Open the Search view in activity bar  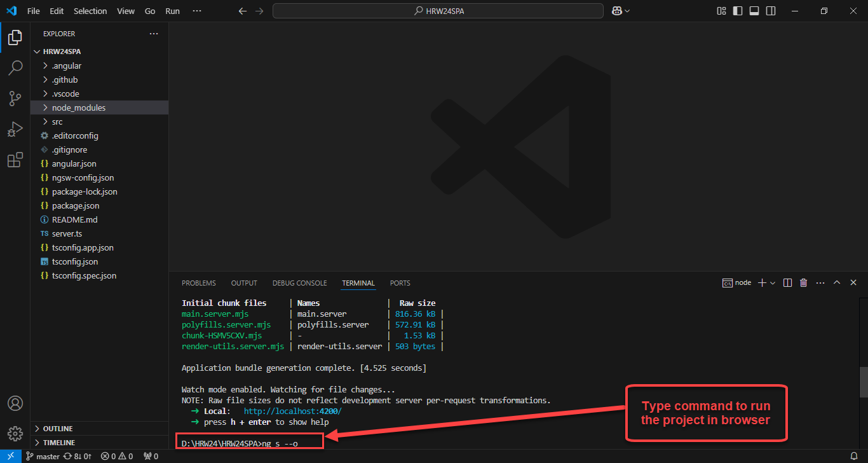coord(15,68)
